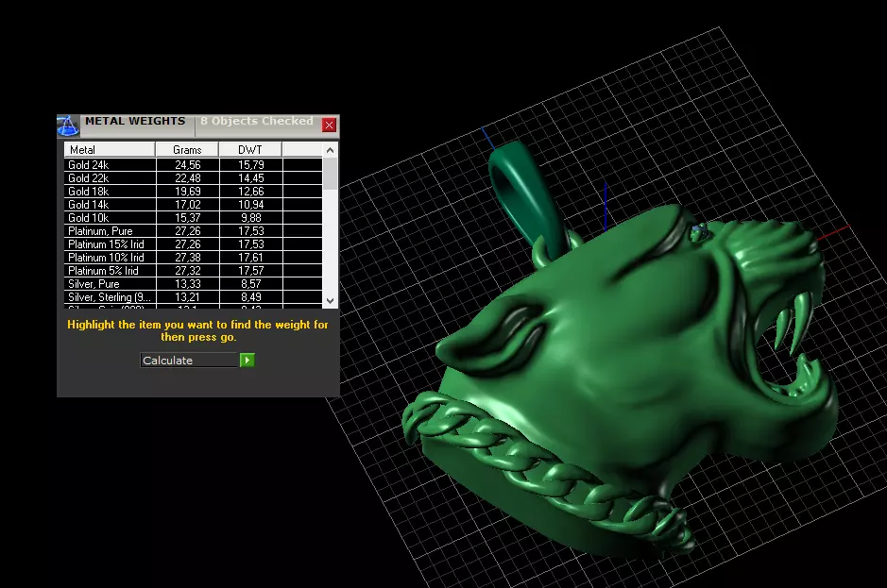Select the Silver, Pure row
The height and width of the screenshot is (588, 887).
coord(193,284)
